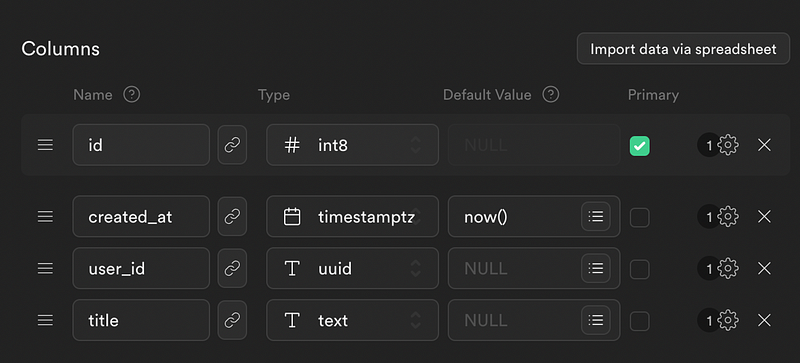Click Import data via spreadsheet button
This screenshot has height=363, width=800.
[x=683, y=49]
